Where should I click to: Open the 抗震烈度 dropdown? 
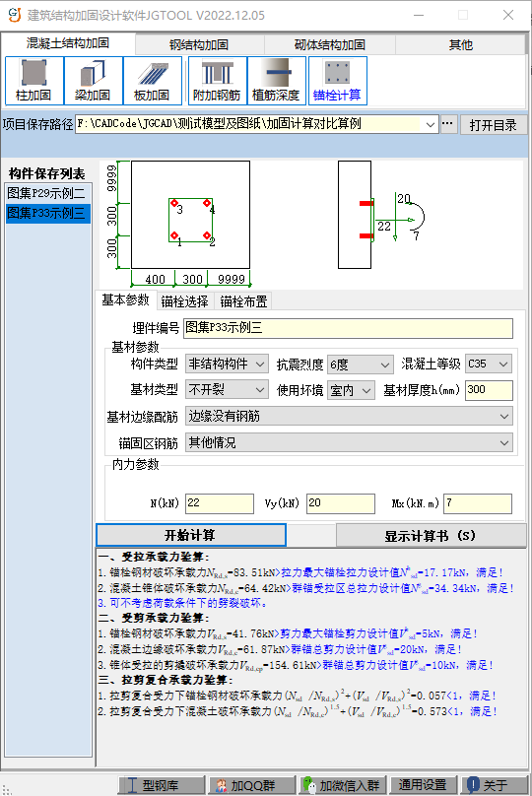click(360, 365)
